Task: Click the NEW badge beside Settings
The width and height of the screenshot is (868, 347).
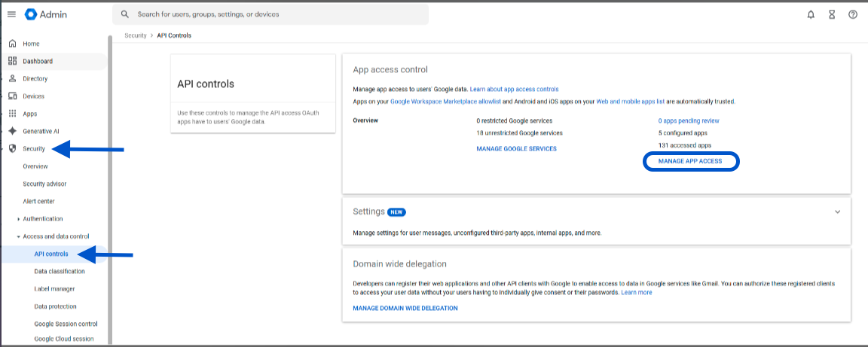Action: tap(396, 212)
